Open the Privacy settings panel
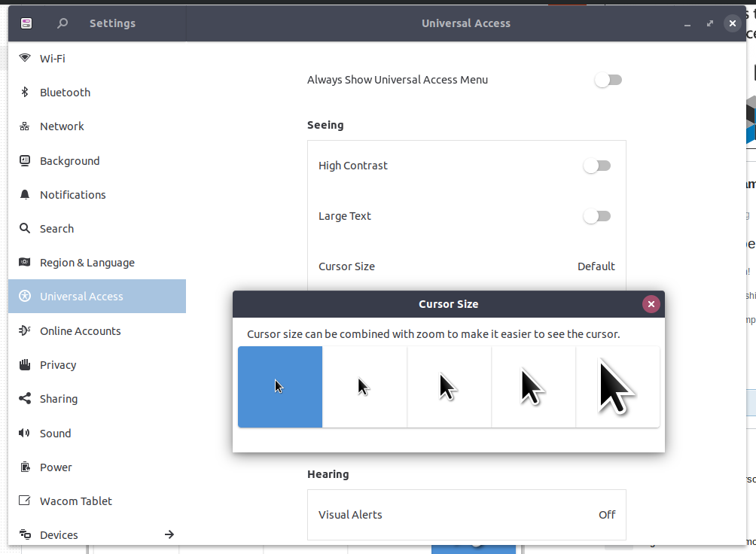 58,365
